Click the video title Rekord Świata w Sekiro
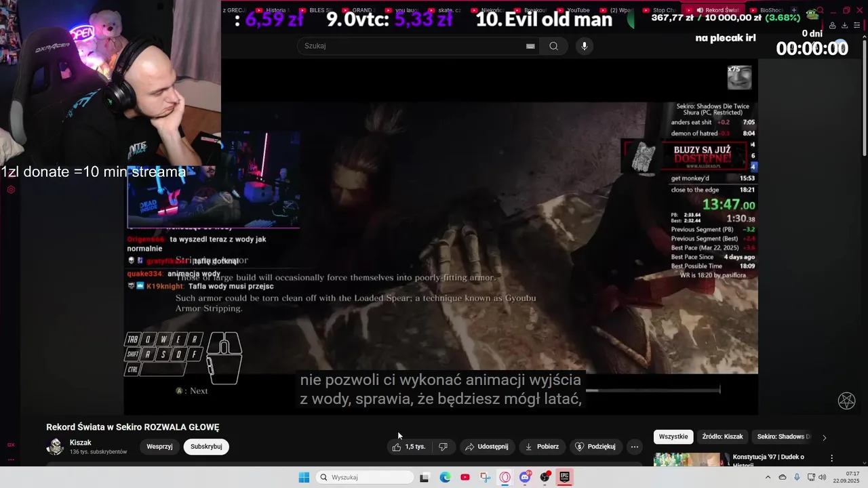Viewport: 868px width, 488px height. [133, 427]
